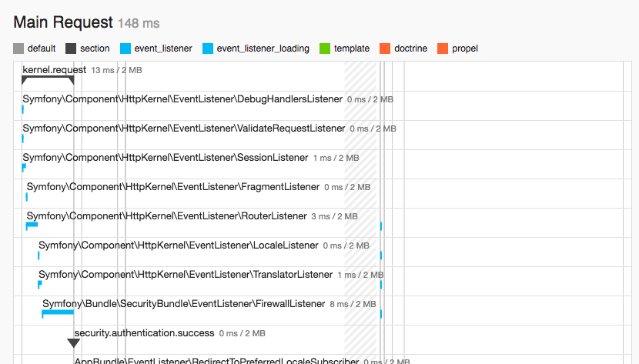This screenshot has height=364, width=639.
Task: Click the FragmentListener row label
Action: click(x=173, y=187)
